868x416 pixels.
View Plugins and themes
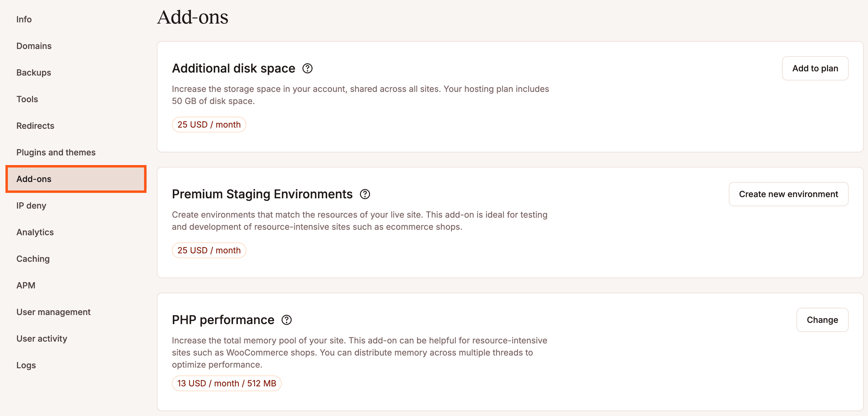(x=56, y=152)
